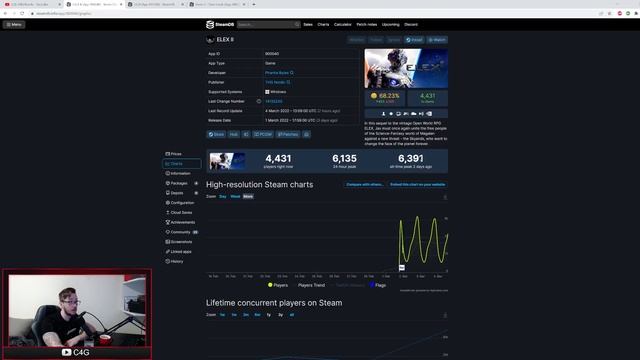640x360 pixels.
Task: Set lifetime chart zoom to 3y
Action: point(280,315)
